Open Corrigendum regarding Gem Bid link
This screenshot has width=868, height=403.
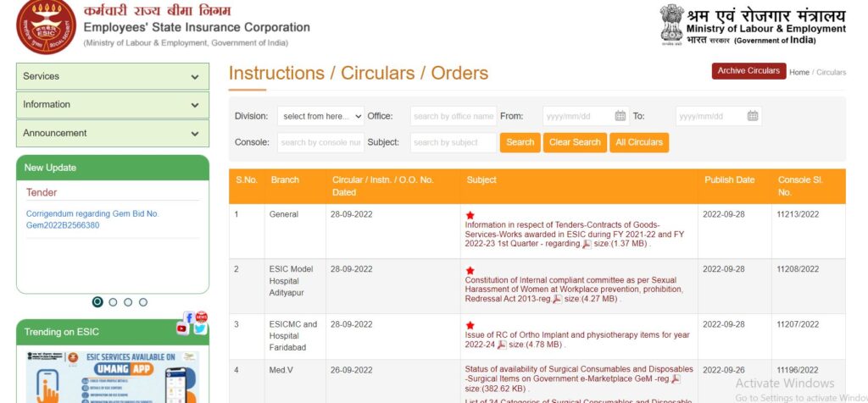pos(92,219)
